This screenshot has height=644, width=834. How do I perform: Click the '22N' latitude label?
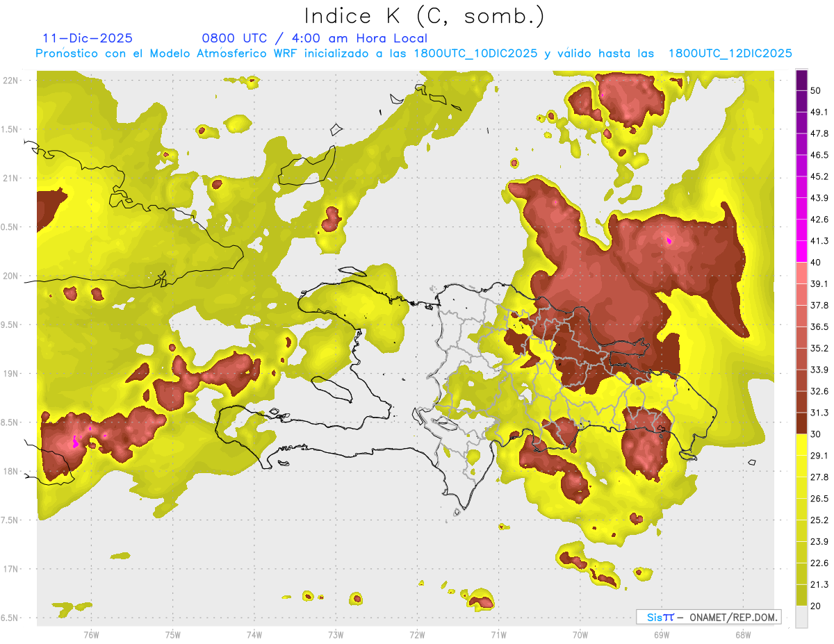(x=10, y=81)
